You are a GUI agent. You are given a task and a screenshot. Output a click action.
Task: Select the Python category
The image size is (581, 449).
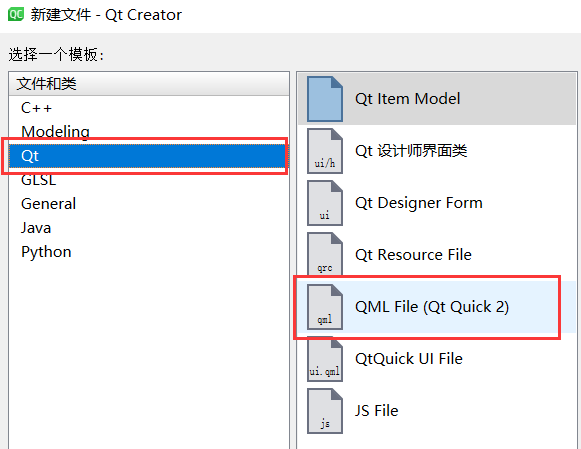point(149,252)
